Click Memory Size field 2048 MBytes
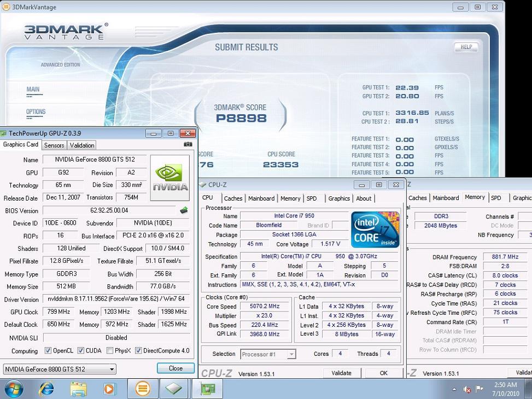Viewport: 532px width, 399px height. [440, 226]
